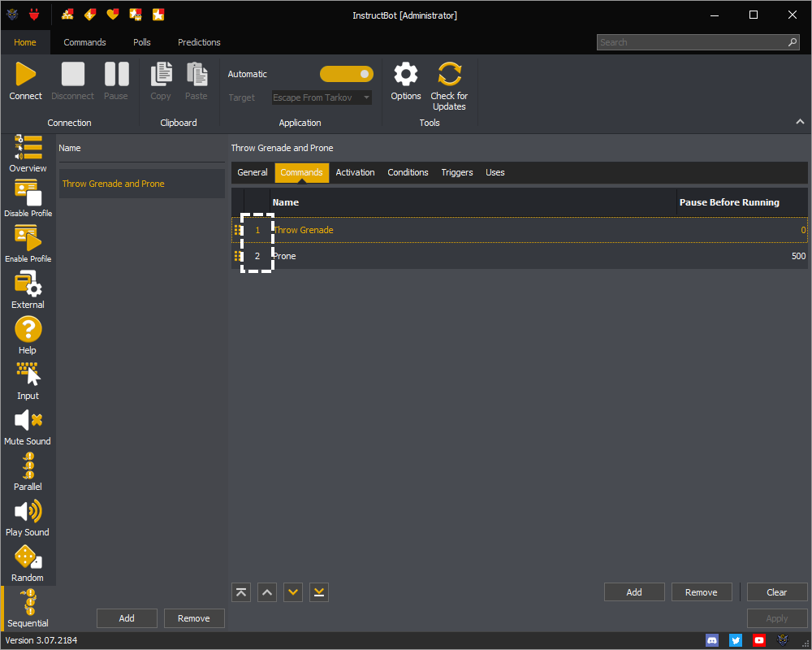Select the Parallel command type
812x650 pixels.
point(28,472)
